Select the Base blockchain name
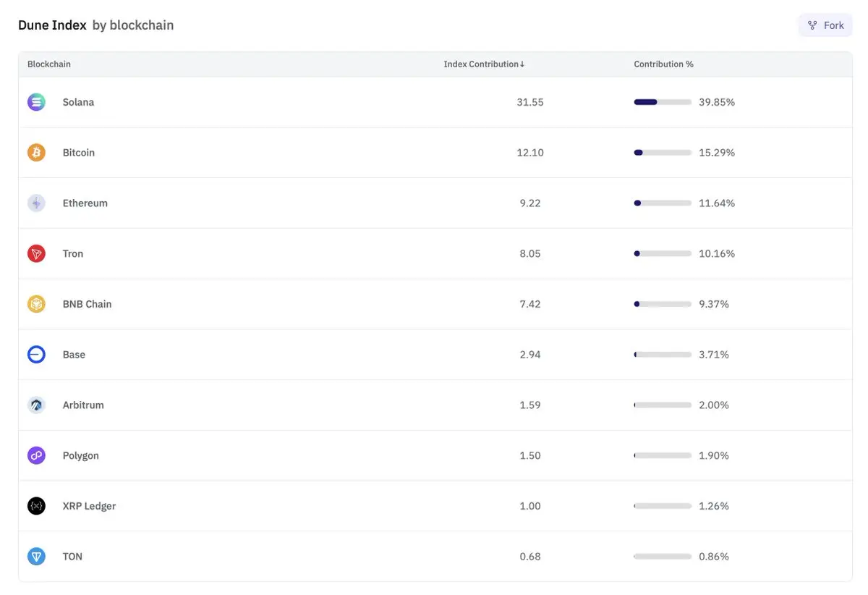The height and width of the screenshot is (595, 868). tap(74, 355)
